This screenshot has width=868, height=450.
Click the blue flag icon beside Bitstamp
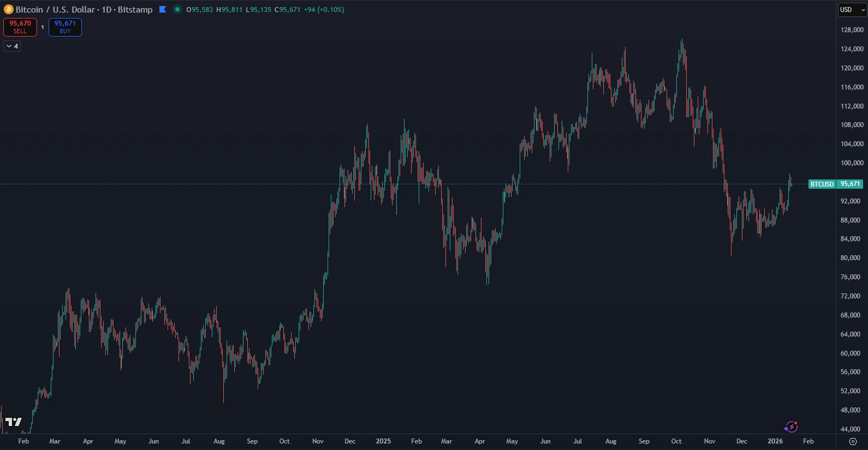(x=162, y=9)
